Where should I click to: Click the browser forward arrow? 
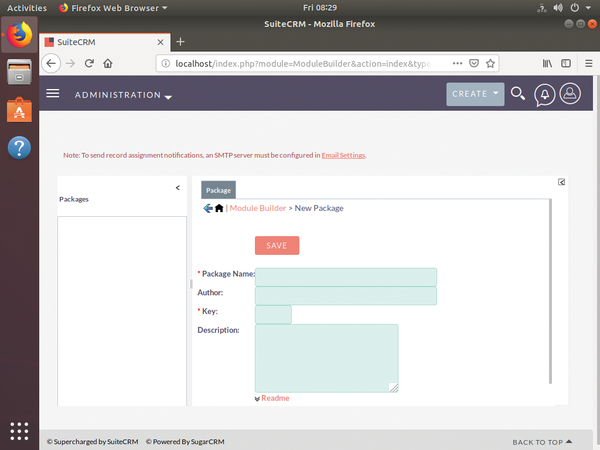coord(70,64)
